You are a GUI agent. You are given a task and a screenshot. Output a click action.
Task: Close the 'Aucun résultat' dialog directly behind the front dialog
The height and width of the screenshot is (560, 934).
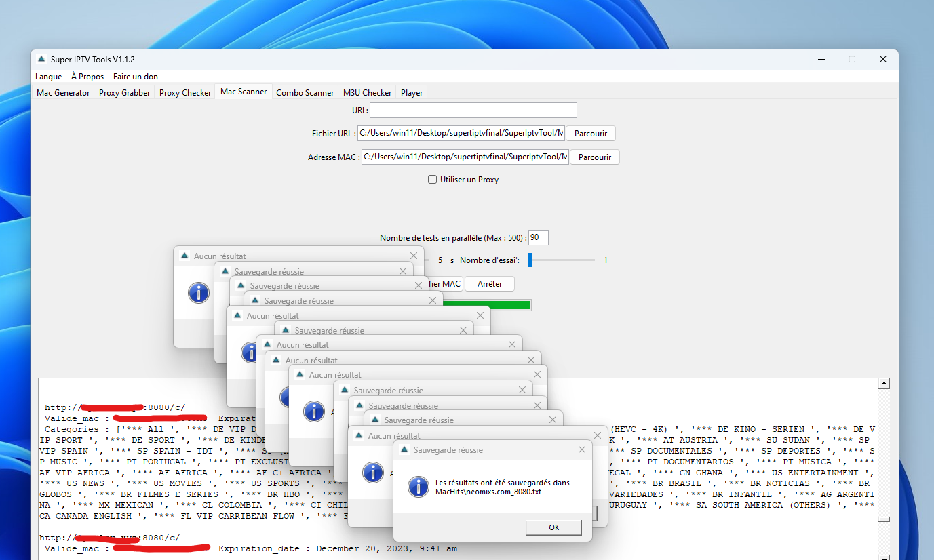pyautogui.click(x=598, y=435)
